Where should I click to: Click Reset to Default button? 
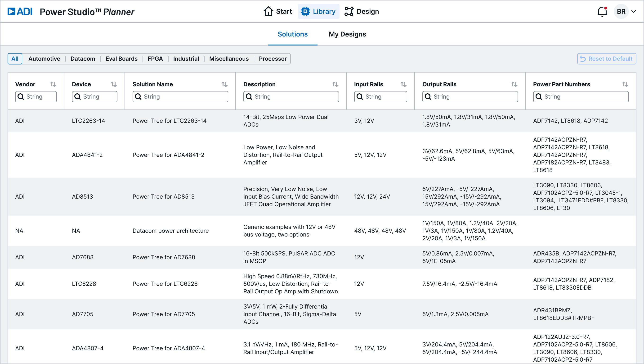(607, 59)
